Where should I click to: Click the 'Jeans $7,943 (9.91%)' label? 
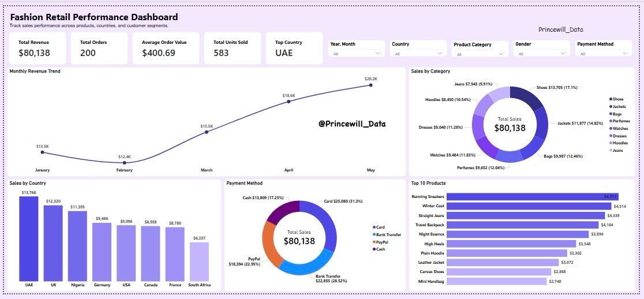tap(473, 84)
